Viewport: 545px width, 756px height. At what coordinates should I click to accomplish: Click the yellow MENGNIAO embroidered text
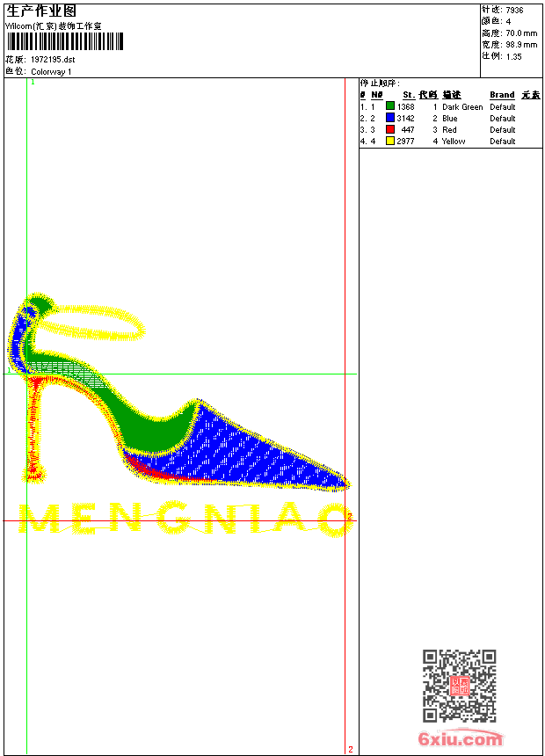point(186,519)
